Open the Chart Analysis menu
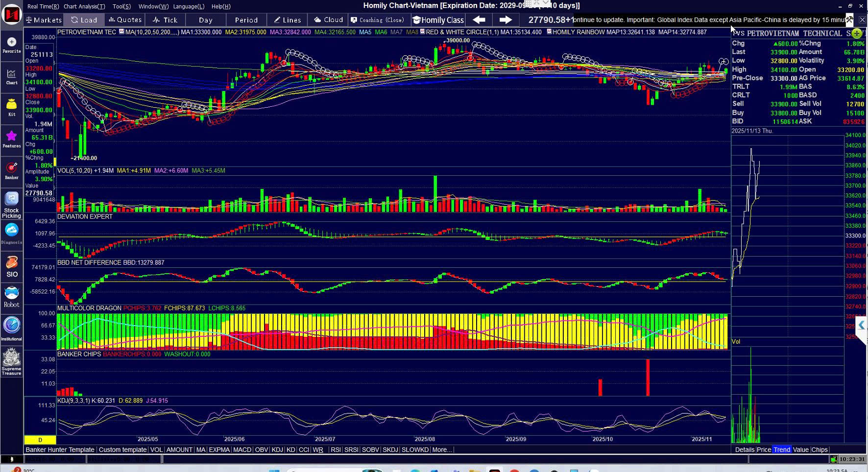868x472 pixels. (84, 6)
